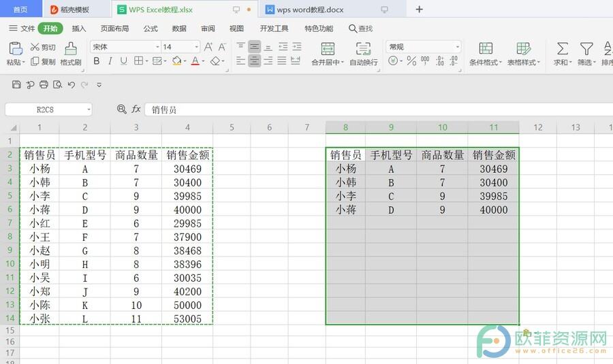Open the 文件 file menu
613x364 pixels.
[22, 29]
